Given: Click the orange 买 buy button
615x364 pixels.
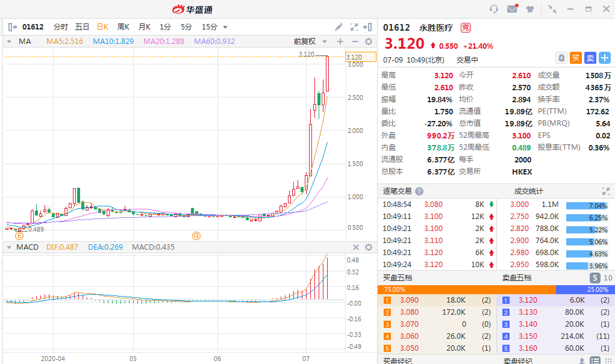Looking at the screenshot, I should coord(576,58).
